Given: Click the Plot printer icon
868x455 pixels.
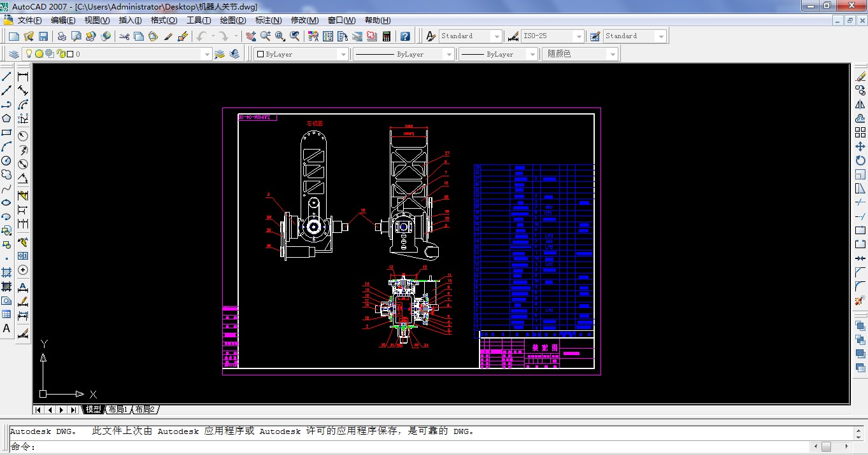Looking at the screenshot, I should 62,36.
